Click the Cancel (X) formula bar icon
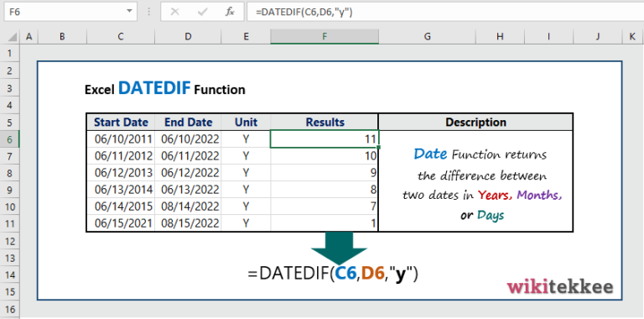Viewport: 644px width, 319px height. pyautogui.click(x=174, y=12)
